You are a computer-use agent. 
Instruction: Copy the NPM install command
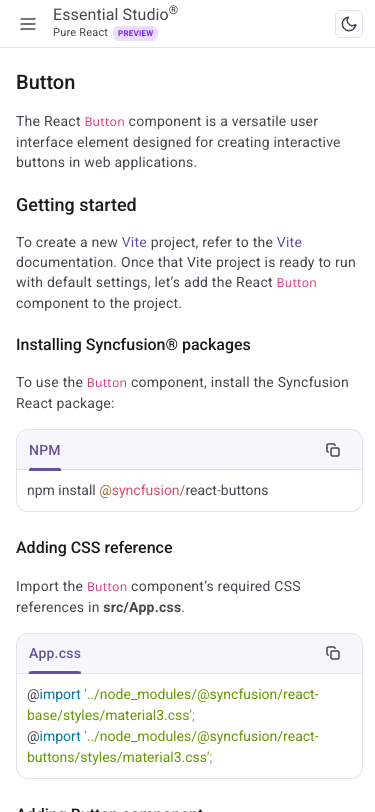[333, 450]
